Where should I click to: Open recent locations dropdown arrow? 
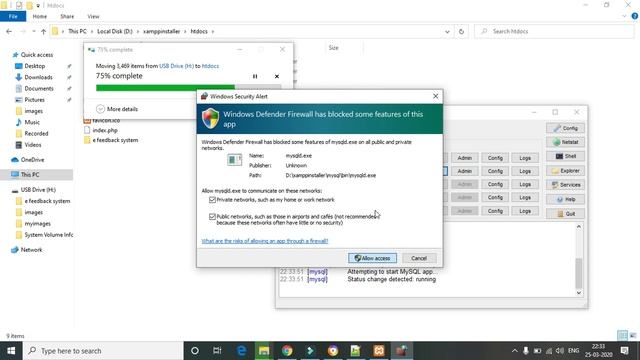coord(33,31)
